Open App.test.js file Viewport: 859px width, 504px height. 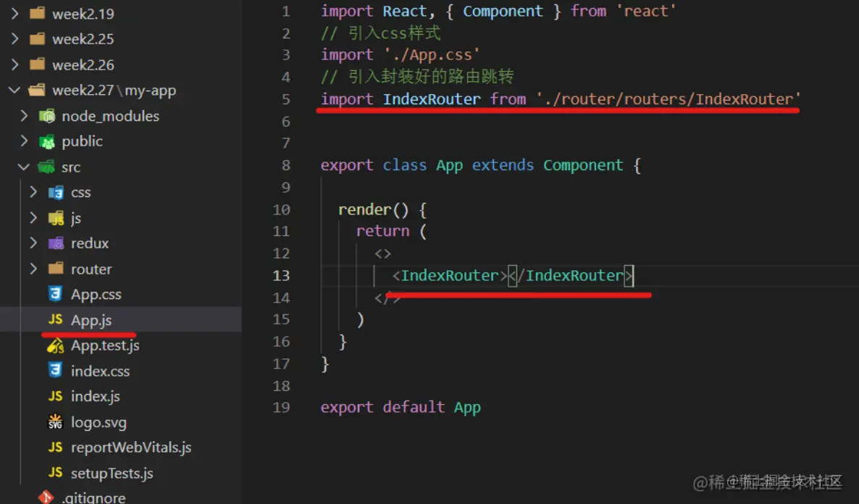(x=105, y=345)
